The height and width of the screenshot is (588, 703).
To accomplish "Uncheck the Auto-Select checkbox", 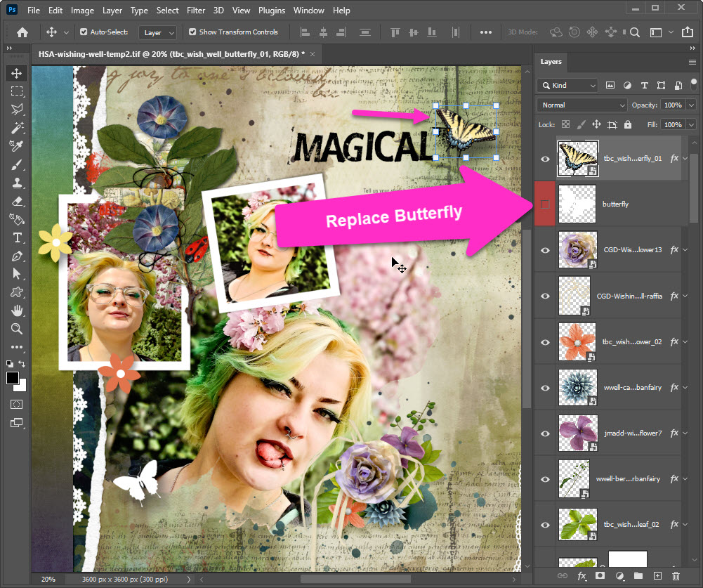I will [x=84, y=32].
